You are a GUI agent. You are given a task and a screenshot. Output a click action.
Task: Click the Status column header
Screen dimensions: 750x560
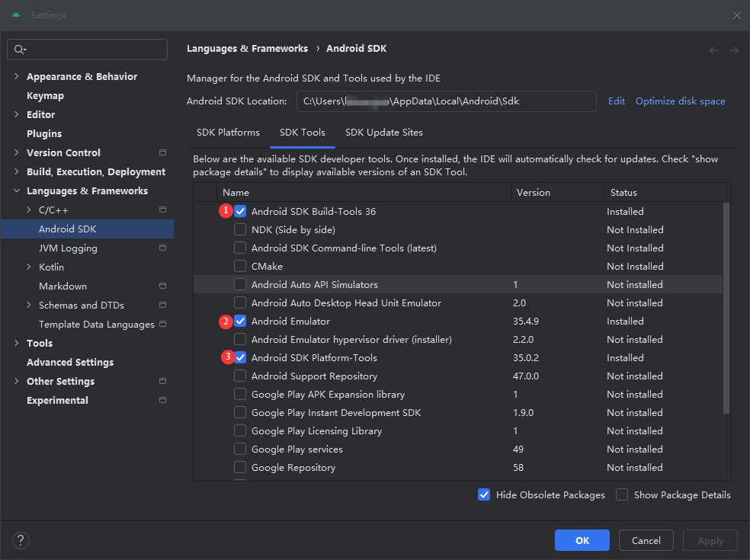(668, 192)
